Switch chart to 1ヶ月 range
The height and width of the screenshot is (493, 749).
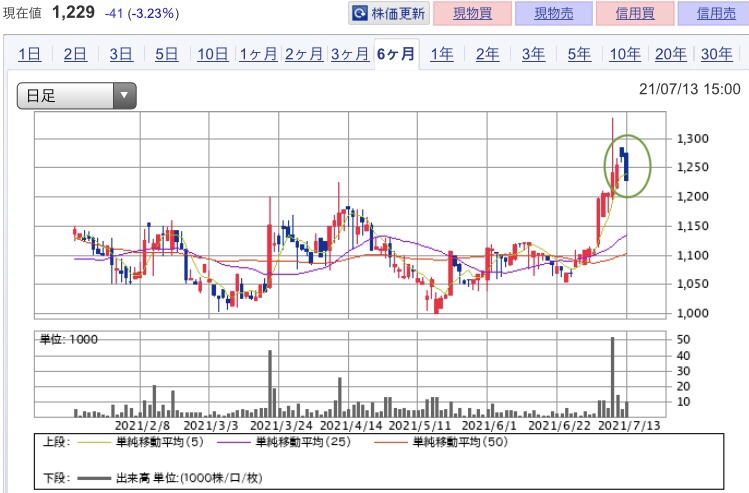point(258,54)
